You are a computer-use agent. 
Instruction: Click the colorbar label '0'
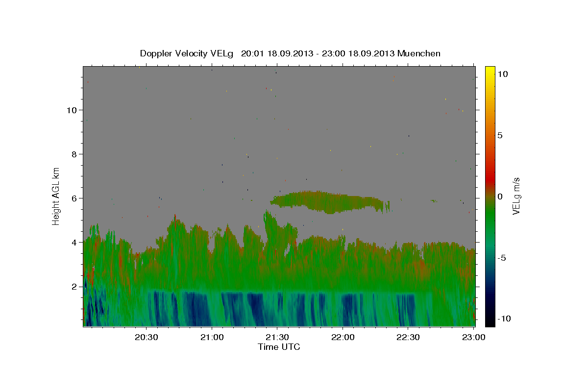(x=500, y=196)
